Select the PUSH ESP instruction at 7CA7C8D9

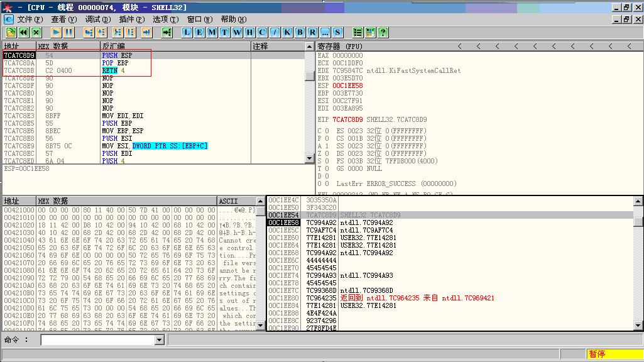154,55
